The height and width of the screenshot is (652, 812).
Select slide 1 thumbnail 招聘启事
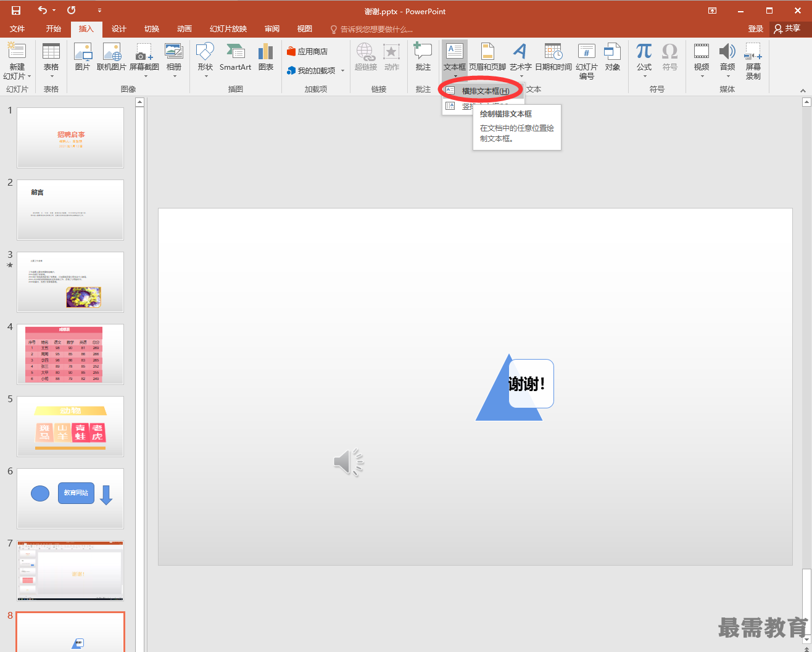coord(70,138)
